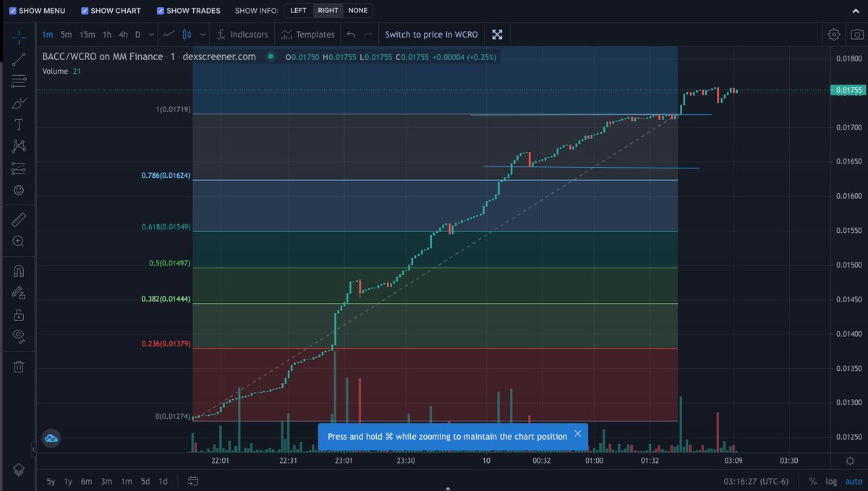
Task: Open the Fibonacci retracement tools
Action: (x=19, y=81)
